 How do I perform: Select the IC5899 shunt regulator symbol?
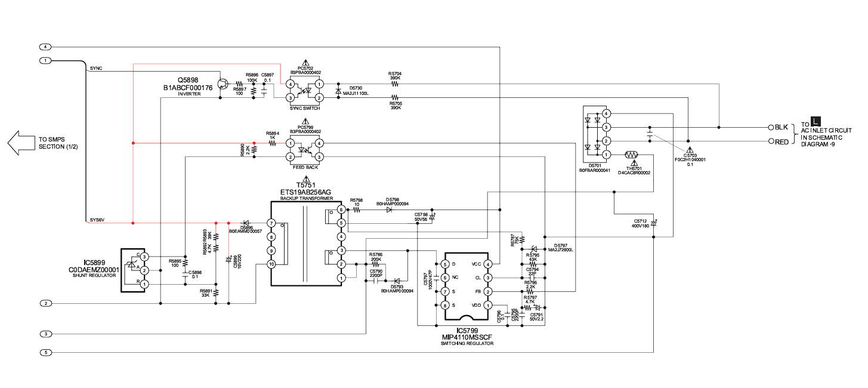135,270
